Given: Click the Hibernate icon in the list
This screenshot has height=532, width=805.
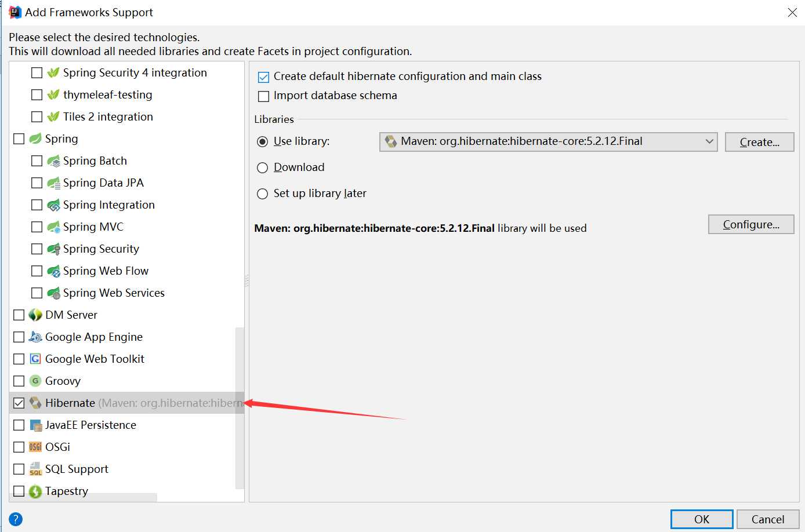Looking at the screenshot, I should [35, 403].
